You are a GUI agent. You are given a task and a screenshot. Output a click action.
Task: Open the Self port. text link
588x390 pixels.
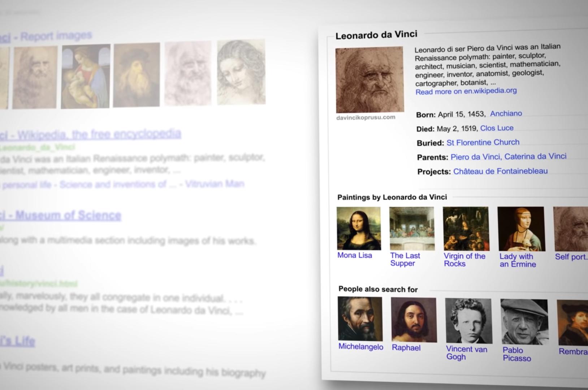[x=571, y=257]
